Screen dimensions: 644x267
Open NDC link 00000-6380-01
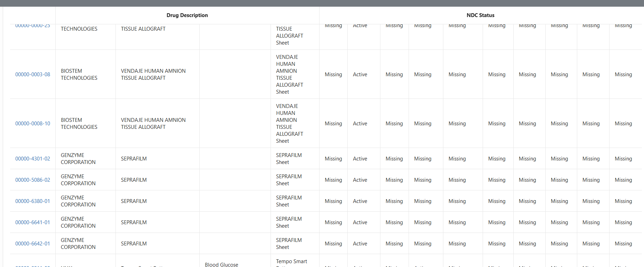[33, 201]
